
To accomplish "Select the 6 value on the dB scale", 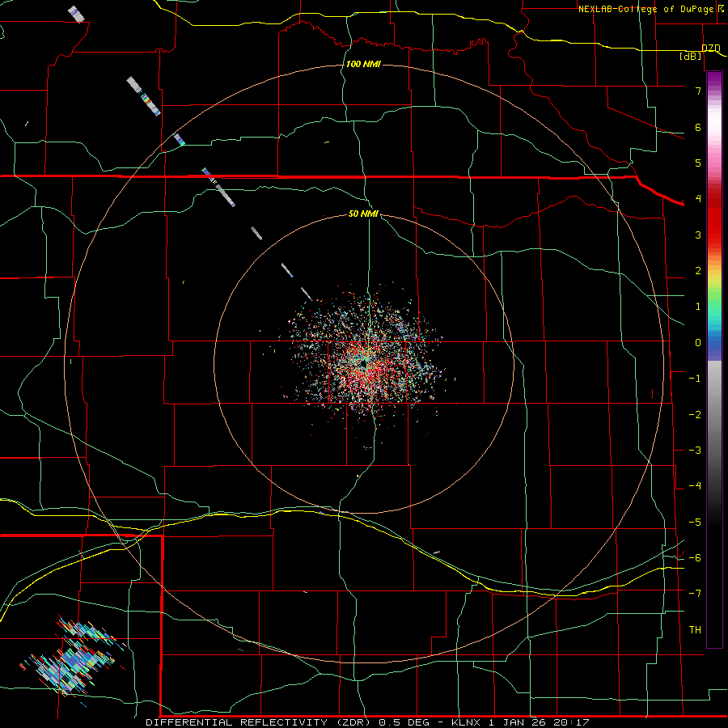I will tap(698, 127).
